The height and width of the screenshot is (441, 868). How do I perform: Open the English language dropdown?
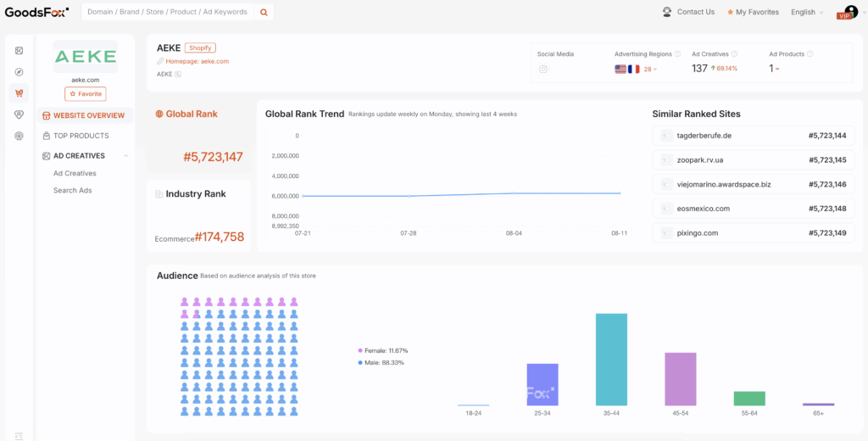(x=807, y=12)
